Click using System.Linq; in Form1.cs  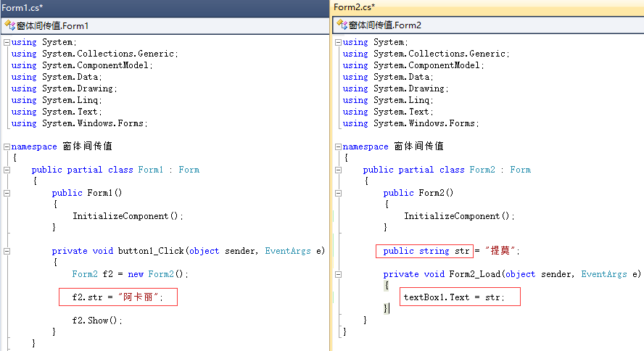pos(57,100)
